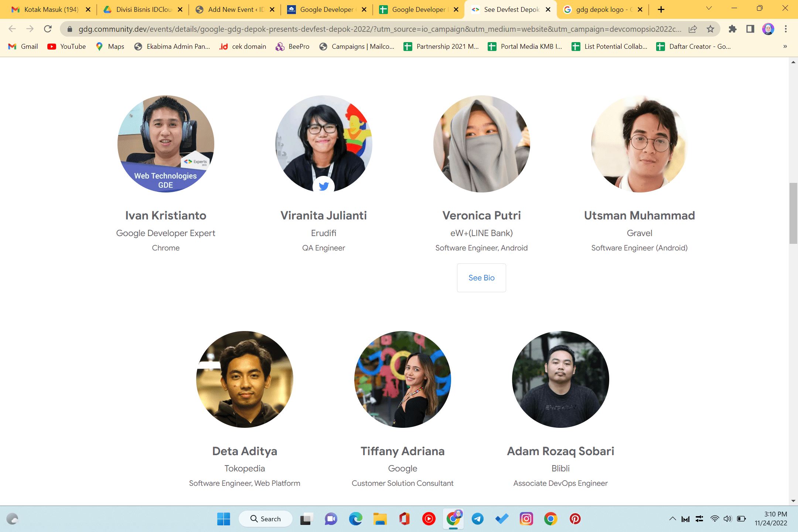798x532 pixels.
Task: Open Pinterest from taskbar
Action: (575, 519)
